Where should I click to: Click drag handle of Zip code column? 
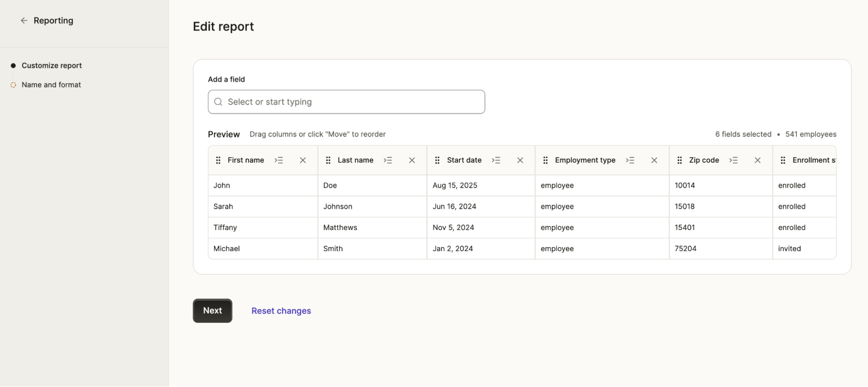(x=680, y=161)
